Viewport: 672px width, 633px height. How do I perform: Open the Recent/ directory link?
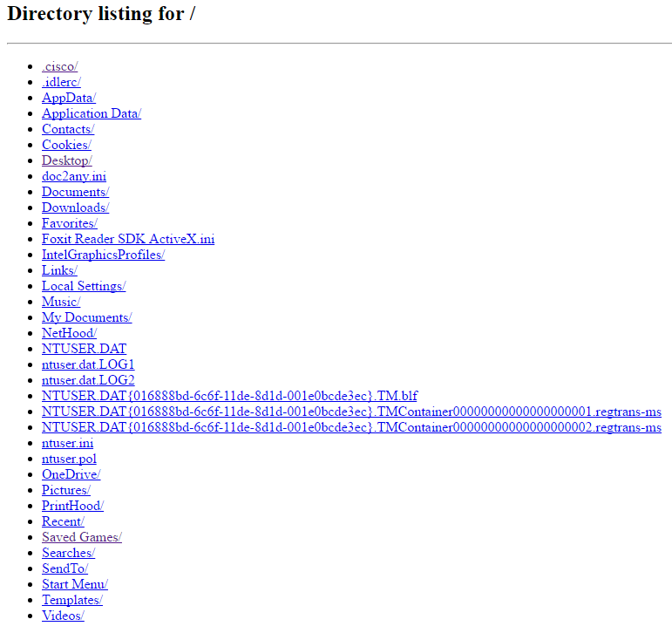[x=63, y=521]
